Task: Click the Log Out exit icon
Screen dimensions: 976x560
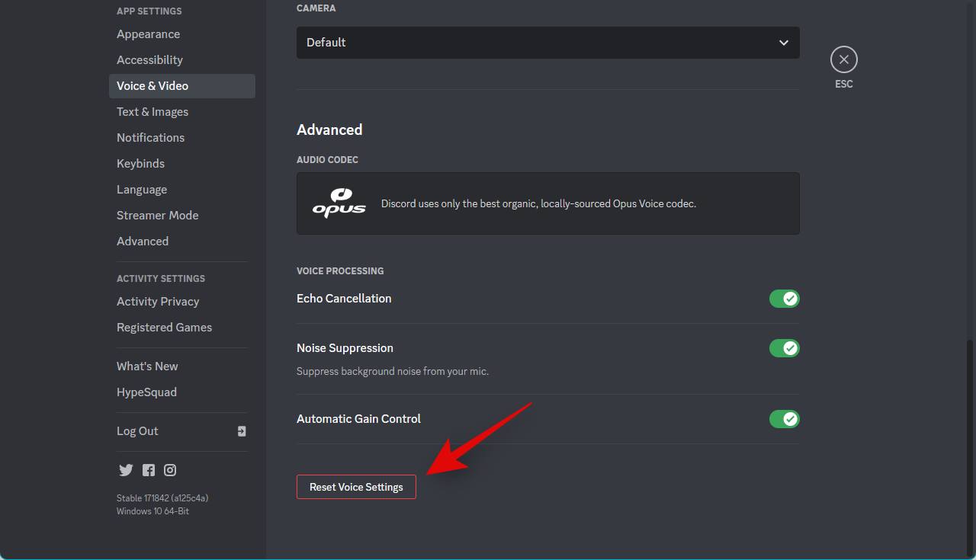Action: [242, 431]
